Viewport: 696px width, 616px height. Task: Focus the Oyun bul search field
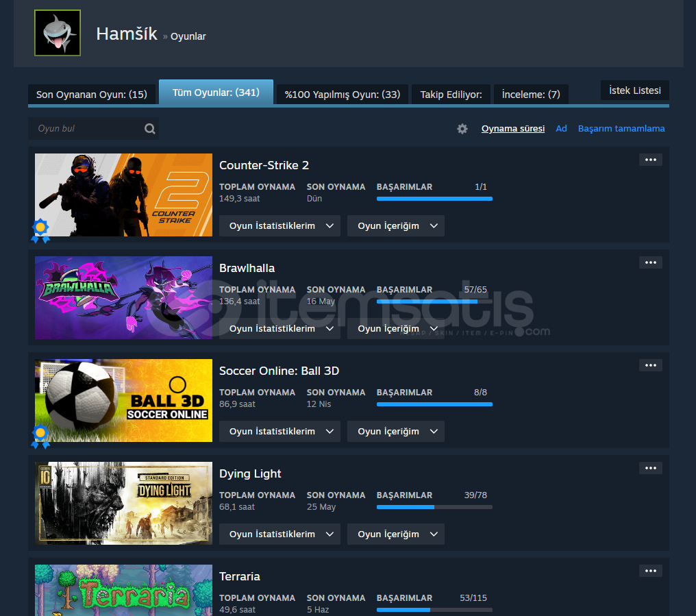[x=93, y=129]
